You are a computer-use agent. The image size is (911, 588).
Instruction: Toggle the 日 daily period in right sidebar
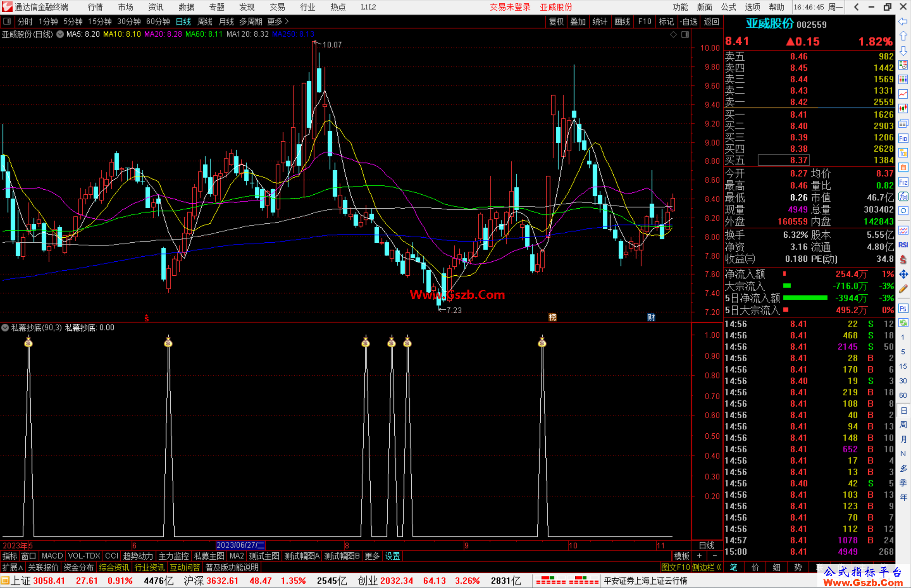(903, 411)
